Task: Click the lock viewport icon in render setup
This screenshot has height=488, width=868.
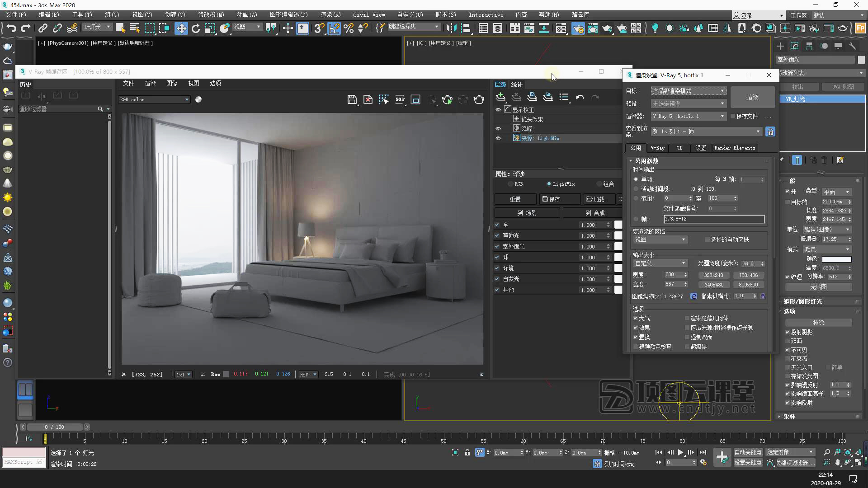Action: pos(770,131)
